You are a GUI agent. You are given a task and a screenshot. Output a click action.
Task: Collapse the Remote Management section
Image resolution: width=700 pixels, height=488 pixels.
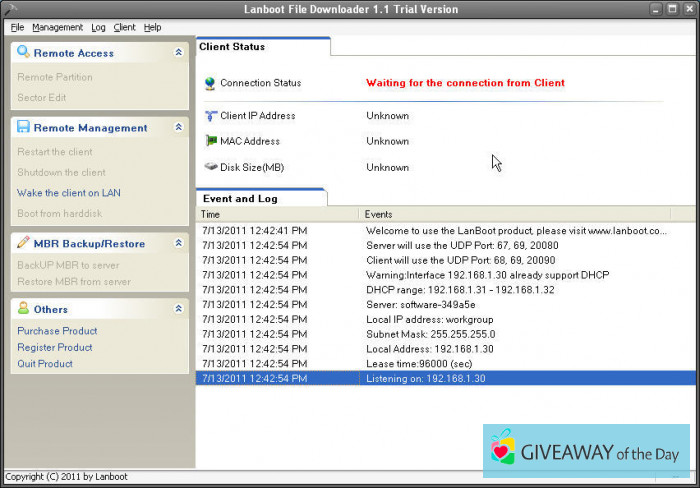178,128
